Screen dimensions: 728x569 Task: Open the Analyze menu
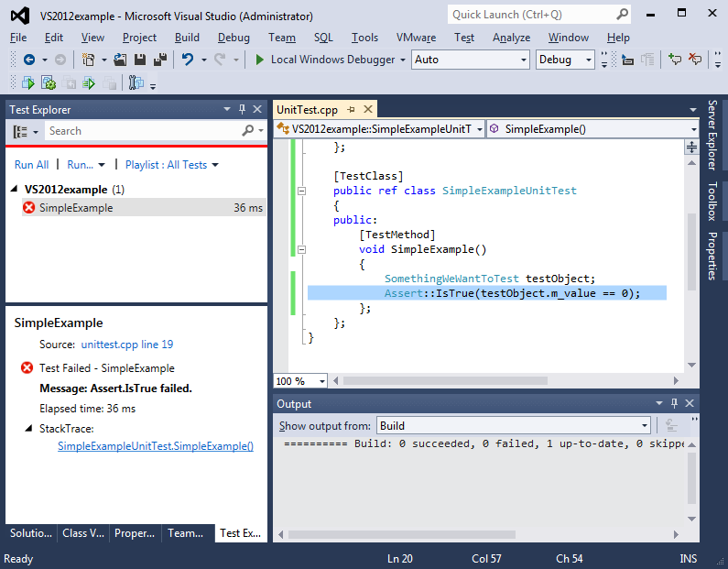(x=511, y=38)
